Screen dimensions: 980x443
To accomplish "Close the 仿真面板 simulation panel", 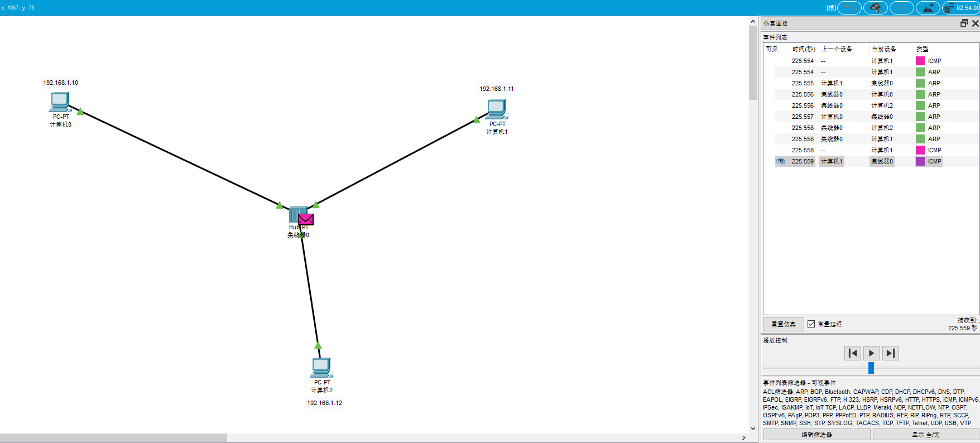I will click(975, 23).
